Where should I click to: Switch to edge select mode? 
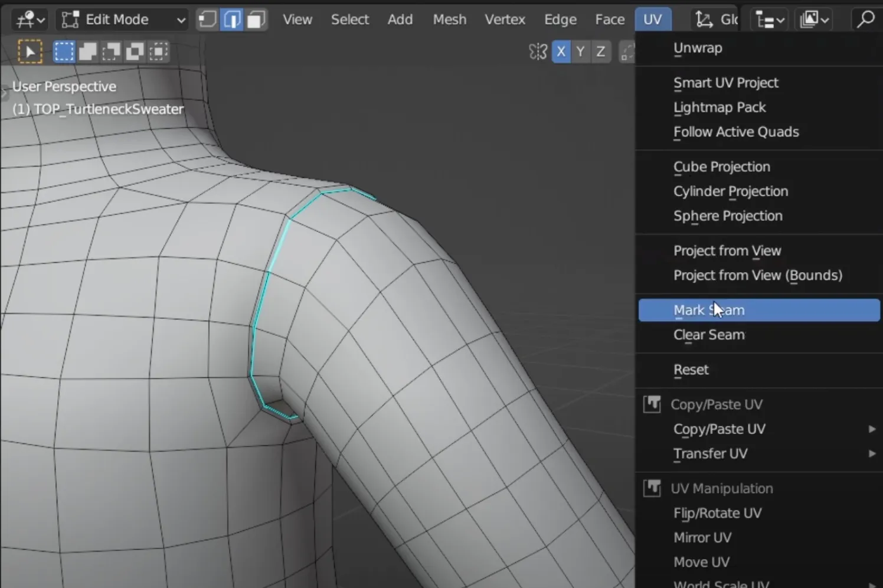point(232,19)
